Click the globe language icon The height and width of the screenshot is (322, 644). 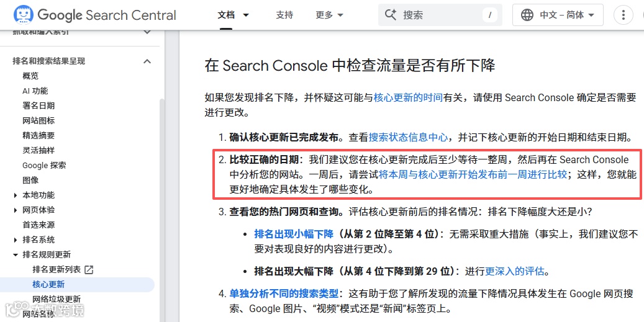click(x=527, y=15)
